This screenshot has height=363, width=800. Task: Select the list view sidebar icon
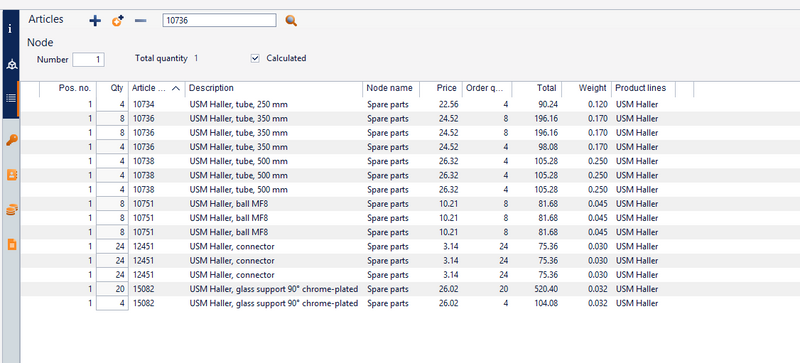[11, 99]
